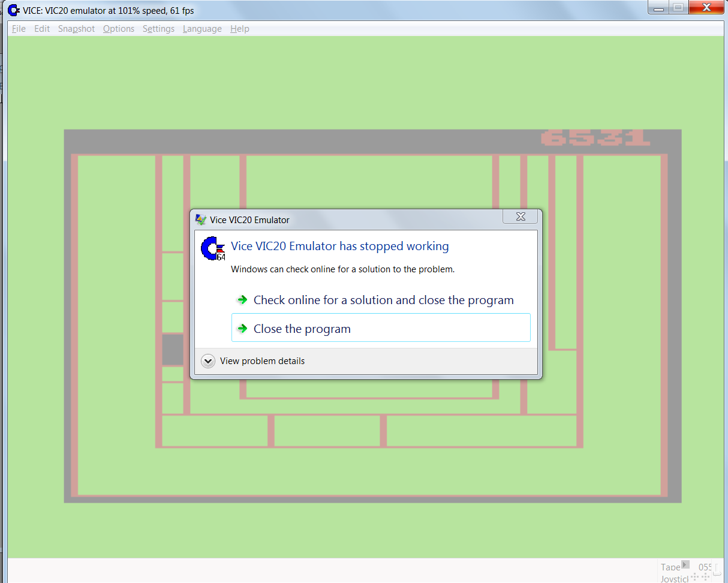
Task: Close the VICE emulator main window
Action: click(706, 8)
